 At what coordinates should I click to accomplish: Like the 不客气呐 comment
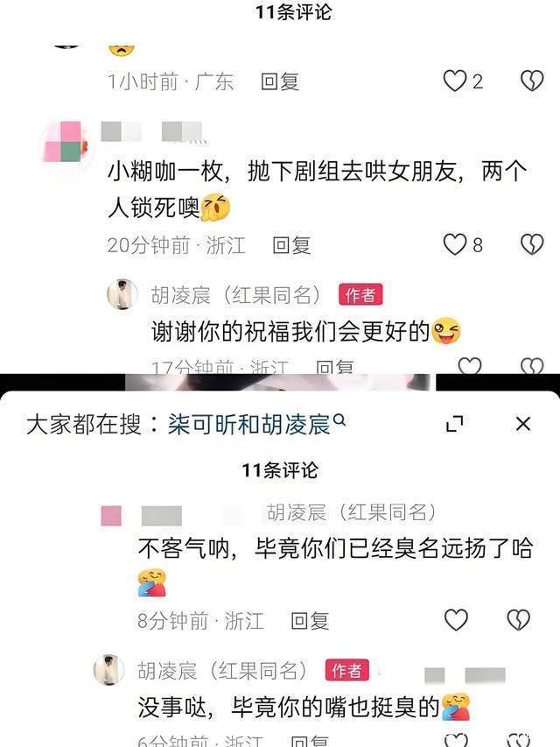[x=456, y=620]
